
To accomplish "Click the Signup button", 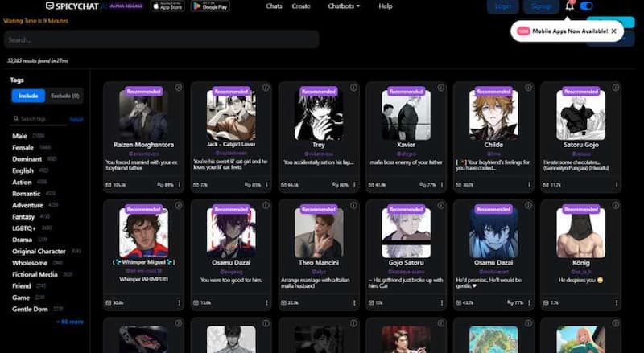I will click(x=541, y=6).
